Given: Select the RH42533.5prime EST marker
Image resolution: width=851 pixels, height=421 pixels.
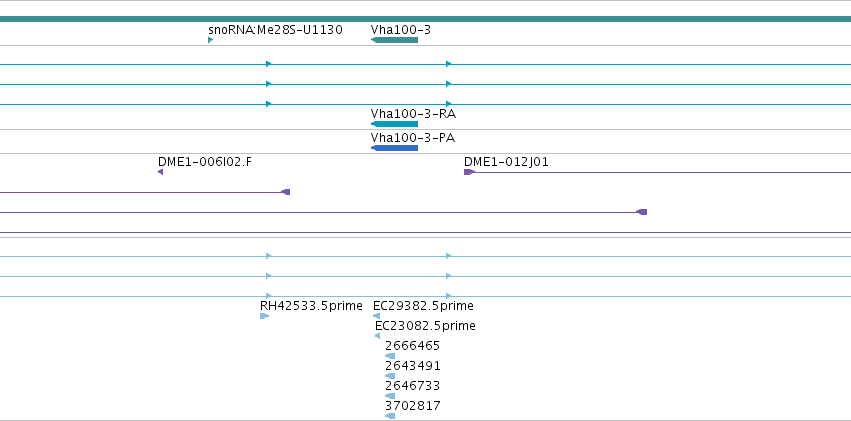Looking at the screenshot, I should click(x=264, y=316).
